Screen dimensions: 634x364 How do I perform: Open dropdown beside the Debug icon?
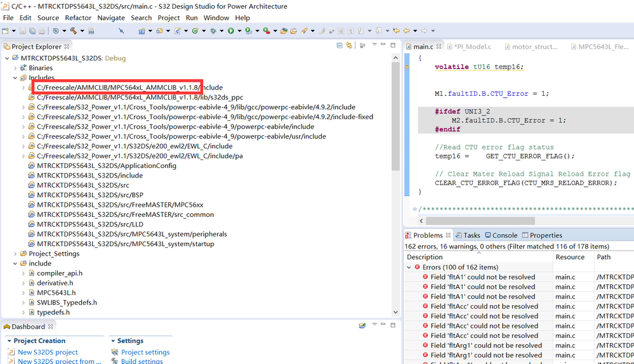tap(221, 30)
